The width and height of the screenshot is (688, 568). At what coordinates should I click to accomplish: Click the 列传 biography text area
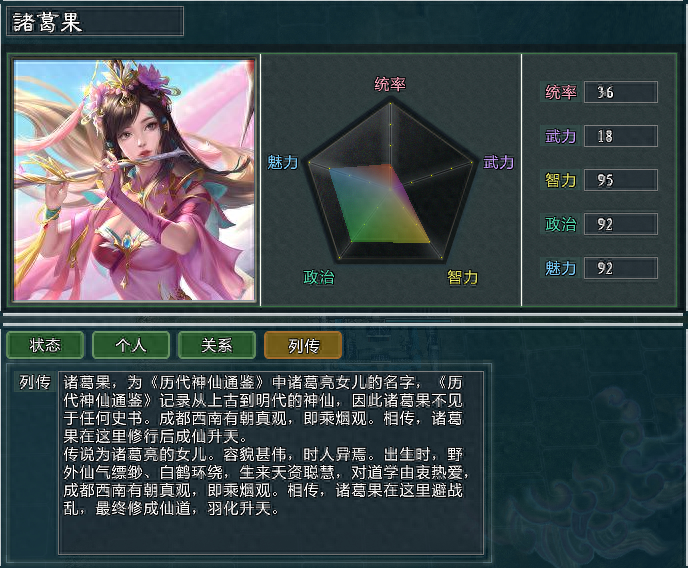click(x=271, y=463)
